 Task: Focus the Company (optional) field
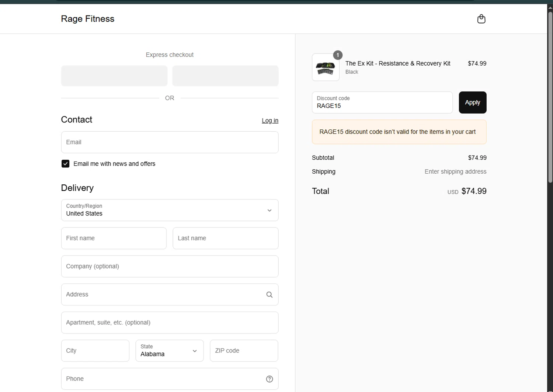point(170,266)
